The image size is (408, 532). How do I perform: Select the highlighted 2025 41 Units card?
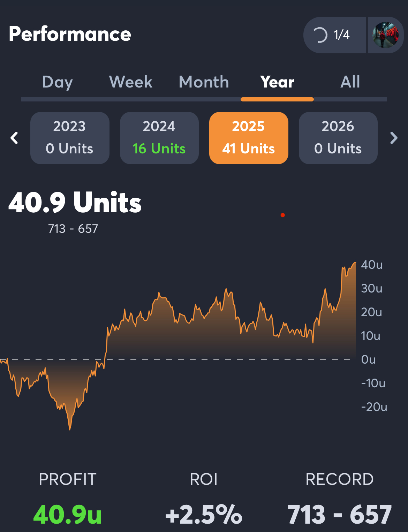click(x=249, y=138)
